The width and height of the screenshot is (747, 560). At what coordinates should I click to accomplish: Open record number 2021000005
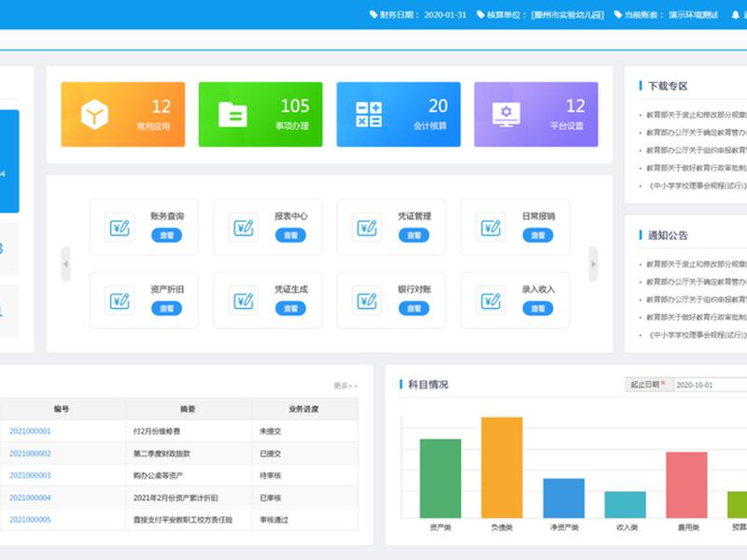[x=30, y=520]
